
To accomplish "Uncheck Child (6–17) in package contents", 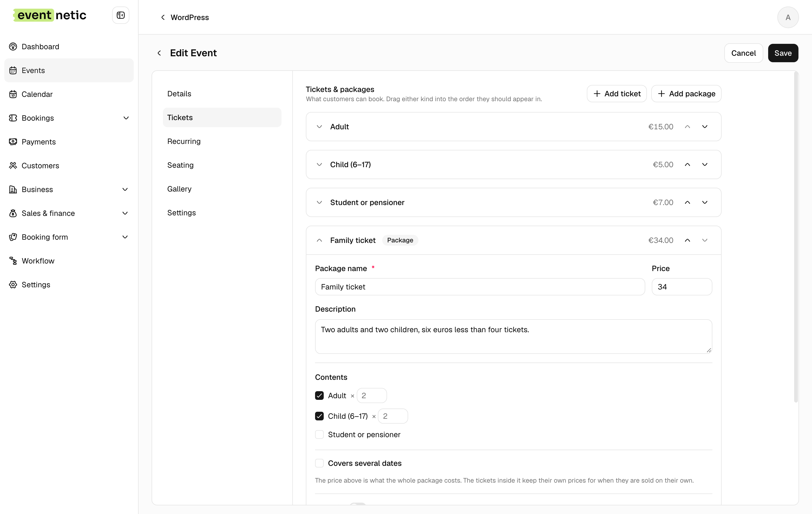I will [319, 416].
